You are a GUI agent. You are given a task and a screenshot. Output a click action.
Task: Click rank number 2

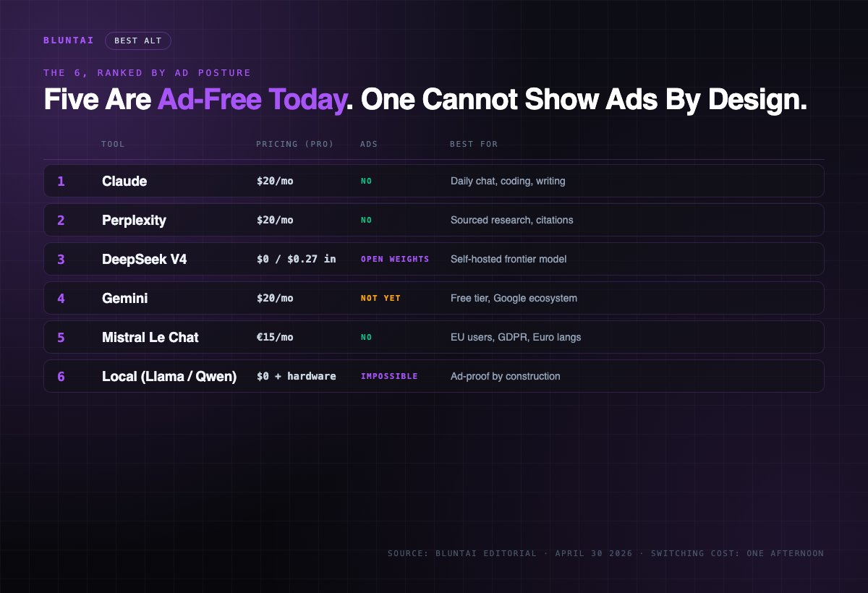[61, 221]
